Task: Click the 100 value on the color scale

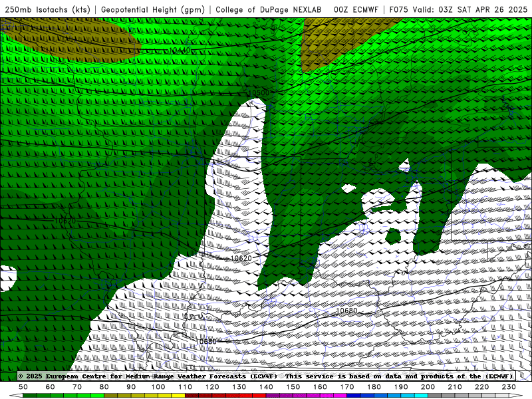Action: 158,387
